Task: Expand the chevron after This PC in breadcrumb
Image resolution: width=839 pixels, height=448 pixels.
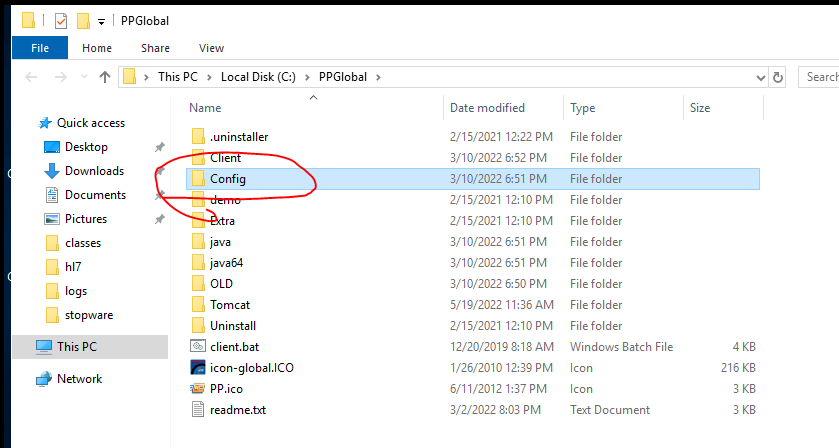Action: pyautogui.click(x=209, y=77)
